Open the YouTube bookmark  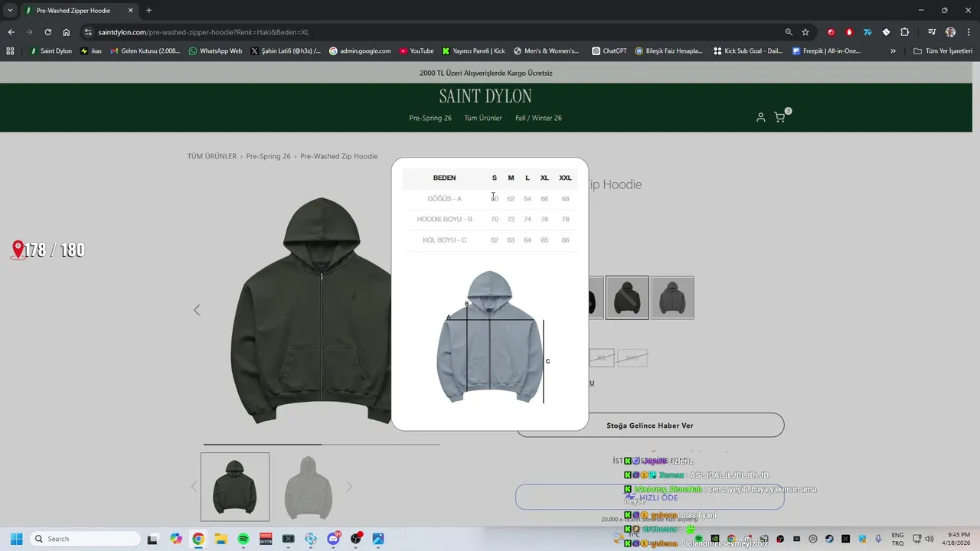(x=416, y=51)
